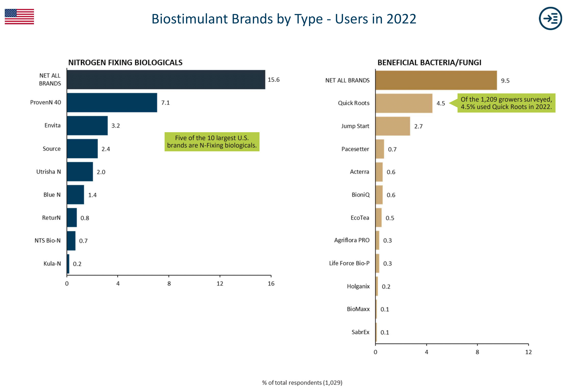Click the NET ALL BRANDS bar for nitrogen fixing

point(166,79)
